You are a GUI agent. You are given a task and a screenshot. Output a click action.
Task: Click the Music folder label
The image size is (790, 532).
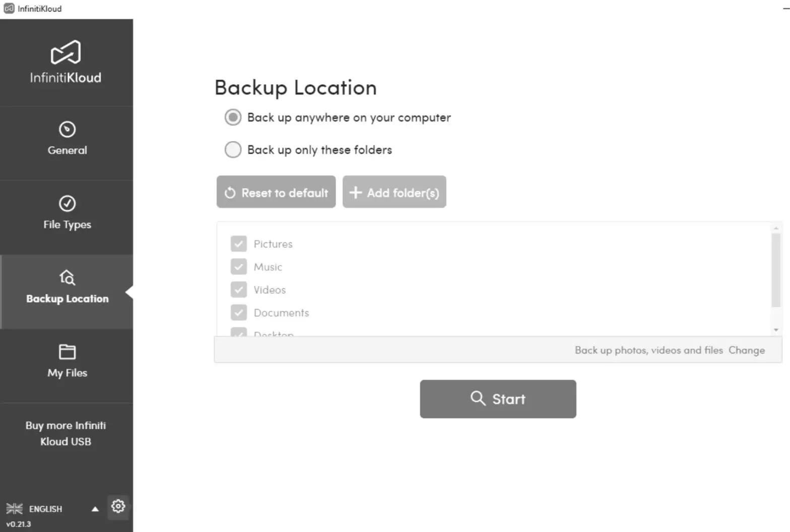coord(268,267)
